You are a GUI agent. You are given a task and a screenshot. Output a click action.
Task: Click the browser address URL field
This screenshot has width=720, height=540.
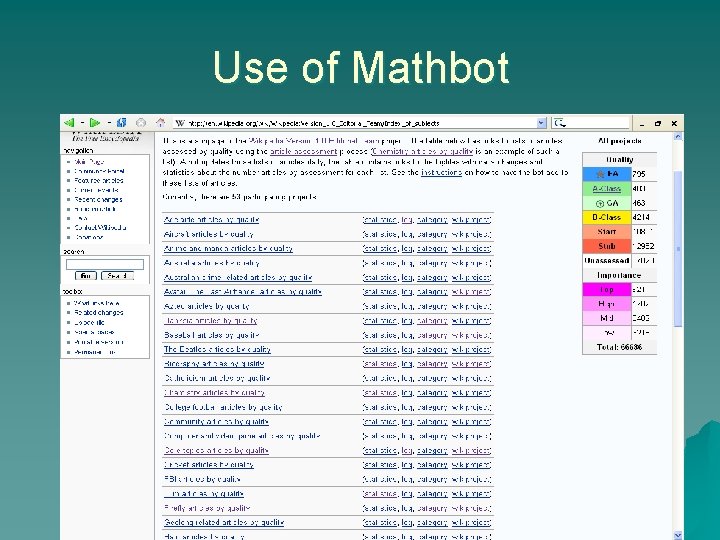360,123
